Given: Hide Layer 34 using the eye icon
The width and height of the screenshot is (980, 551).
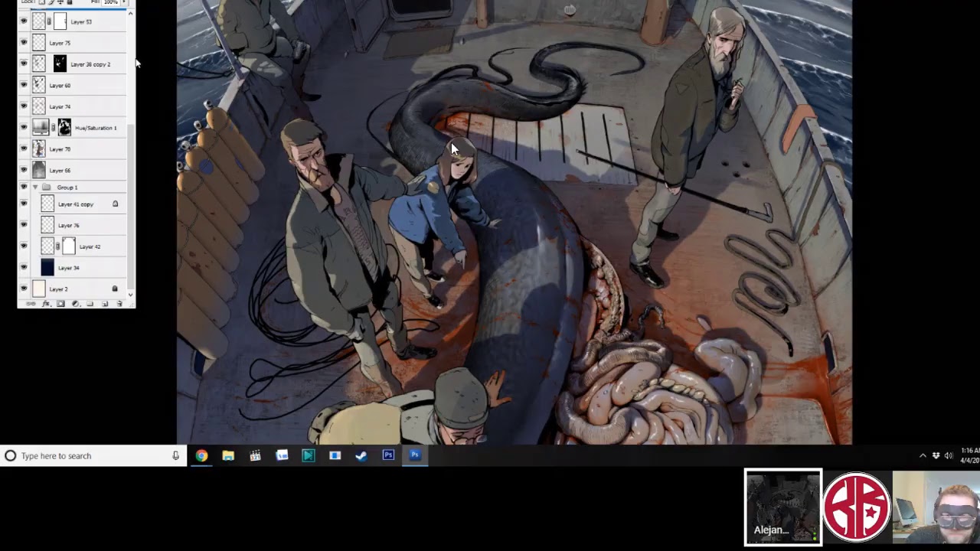Looking at the screenshot, I should (24, 267).
